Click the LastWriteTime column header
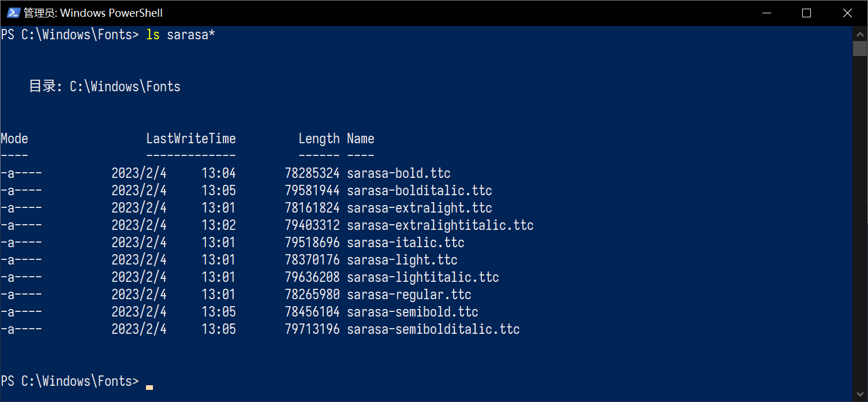The width and height of the screenshot is (868, 402). pyautogui.click(x=191, y=138)
